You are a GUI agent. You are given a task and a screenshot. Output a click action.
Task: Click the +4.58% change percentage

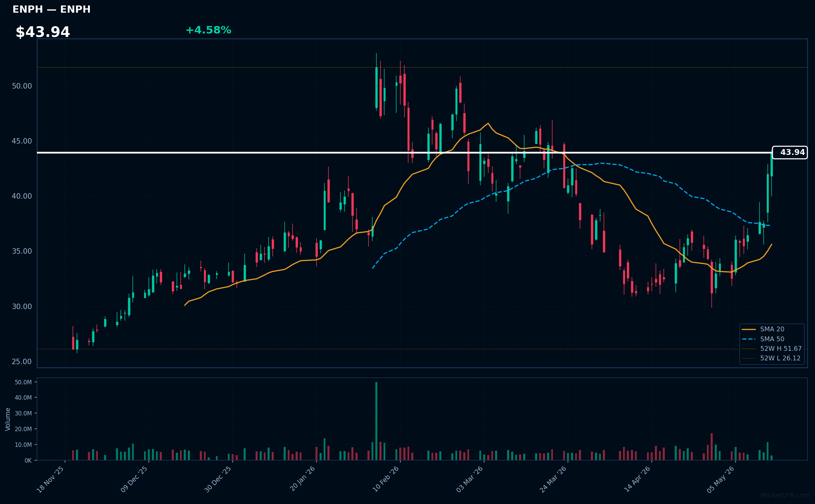pos(208,30)
